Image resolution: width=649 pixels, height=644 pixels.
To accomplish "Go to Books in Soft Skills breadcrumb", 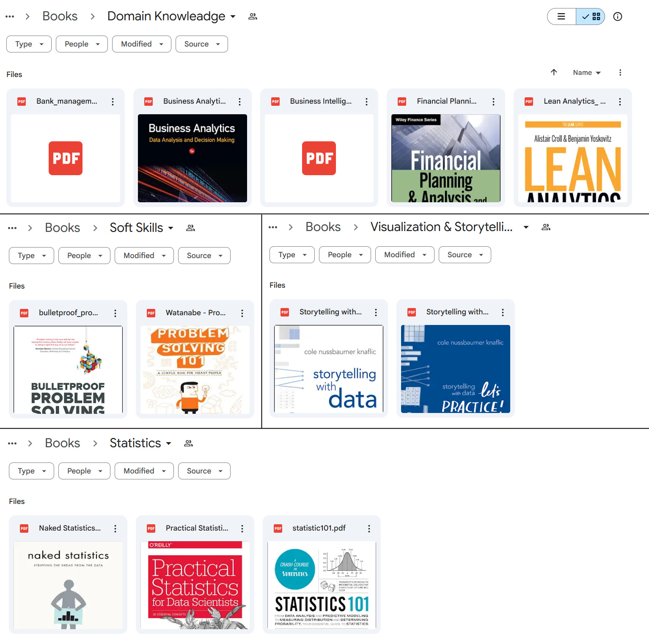I will (x=63, y=228).
